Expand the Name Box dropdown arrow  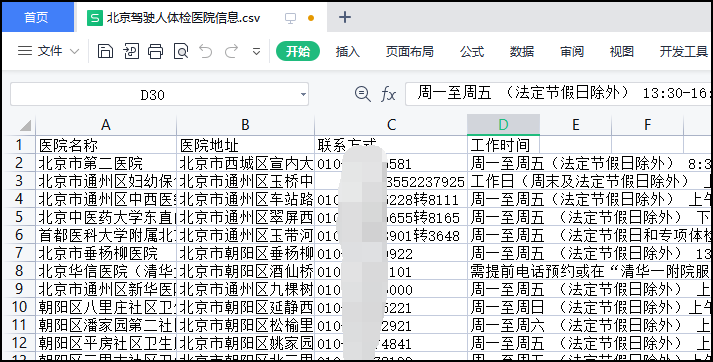(x=303, y=95)
